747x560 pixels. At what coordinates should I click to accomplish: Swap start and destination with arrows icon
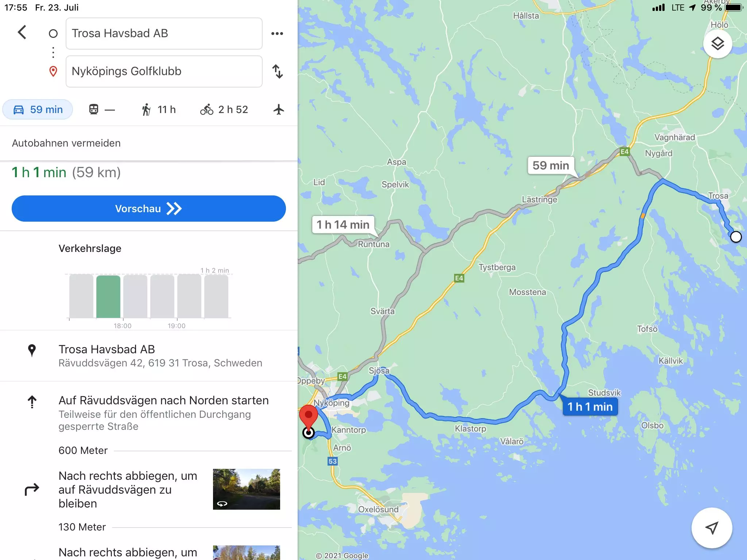tap(278, 71)
